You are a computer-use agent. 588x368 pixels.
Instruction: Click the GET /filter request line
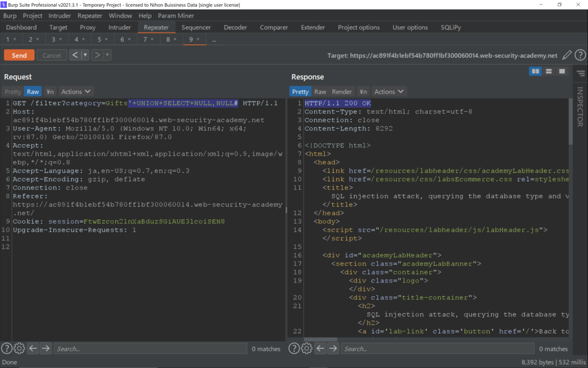145,103
